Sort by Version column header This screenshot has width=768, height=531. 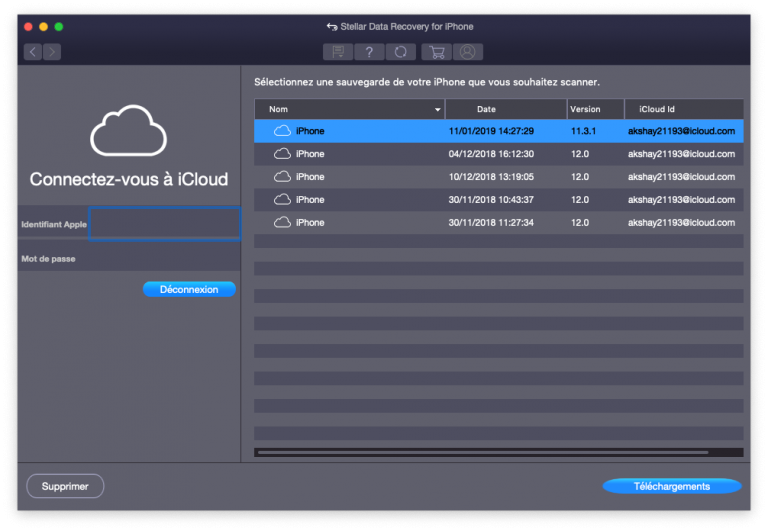point(585,109)
